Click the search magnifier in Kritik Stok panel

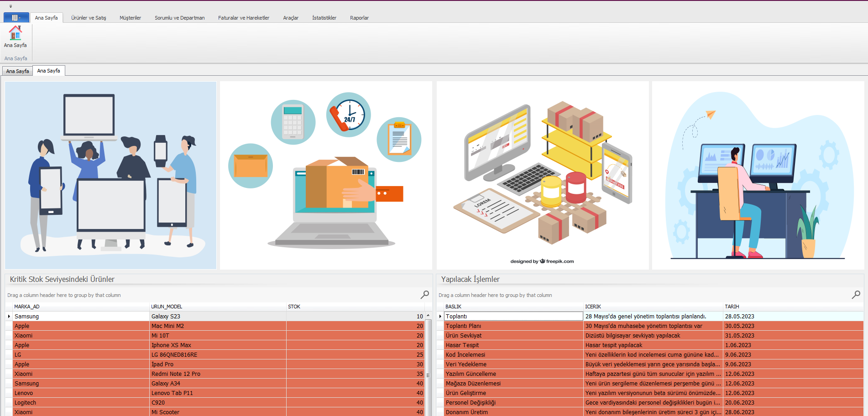click(x=424, y=295)
